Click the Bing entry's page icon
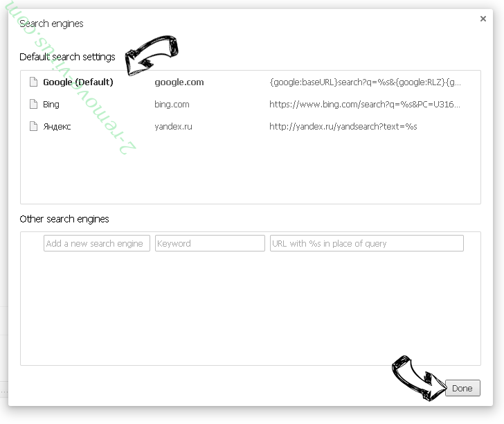Screen dimensions: 504x424 [33, 105]
